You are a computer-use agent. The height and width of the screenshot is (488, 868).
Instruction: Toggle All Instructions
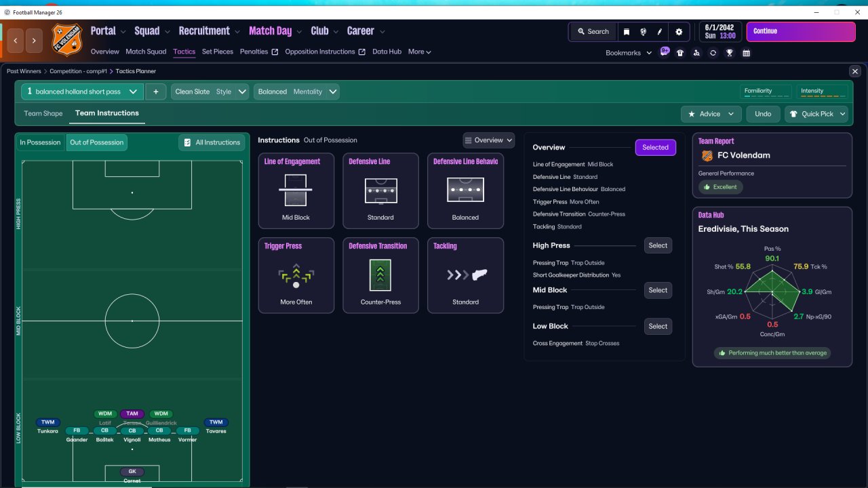tap(212, 142)
